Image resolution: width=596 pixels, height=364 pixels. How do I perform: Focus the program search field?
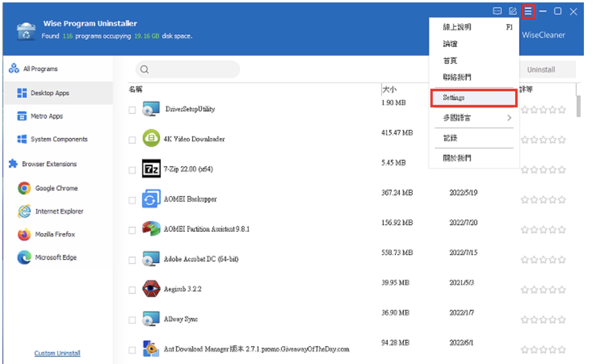(x=188, y=69)
